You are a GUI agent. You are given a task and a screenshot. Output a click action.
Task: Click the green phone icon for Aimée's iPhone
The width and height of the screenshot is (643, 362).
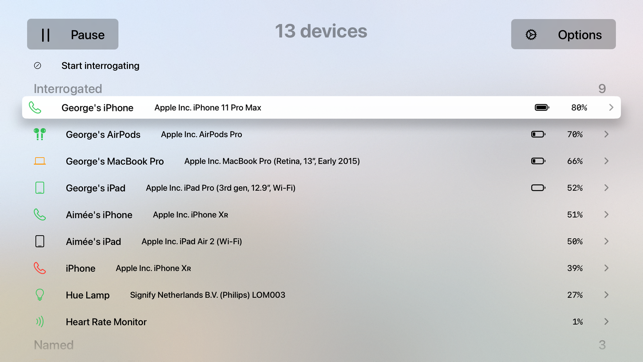tap(40, 214)
